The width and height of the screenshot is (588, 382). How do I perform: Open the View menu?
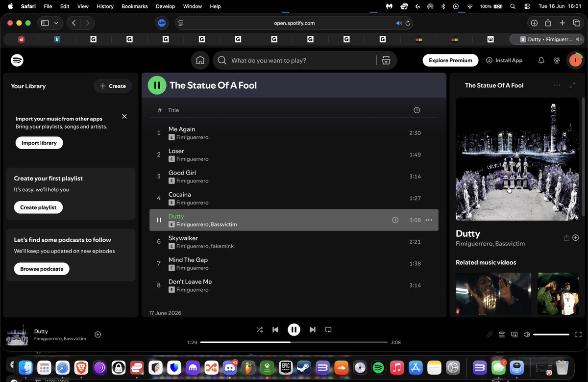[83, 6]
